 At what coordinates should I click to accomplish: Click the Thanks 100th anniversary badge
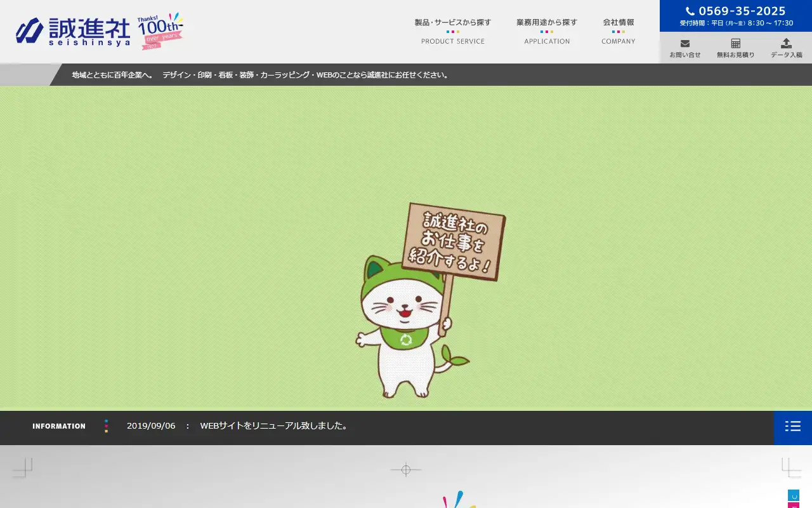(160, 31)
